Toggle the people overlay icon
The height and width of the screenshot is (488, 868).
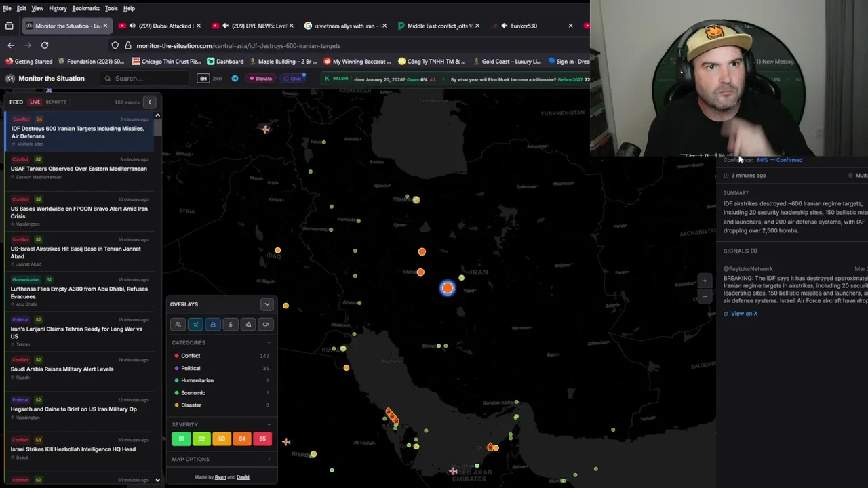coord(178,325)
